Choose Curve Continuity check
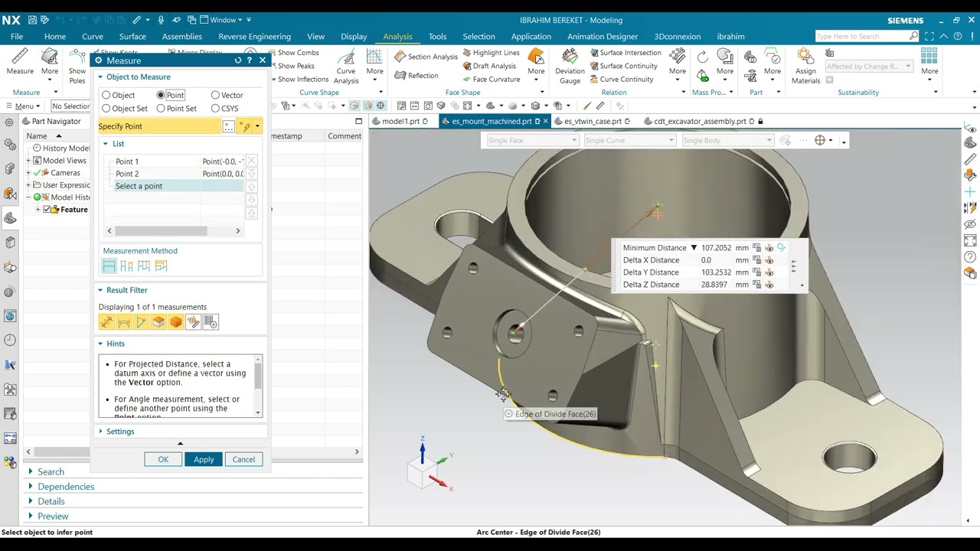Image resolution: width=980 pixels, height=551 pixels. (x=621, y=79)
